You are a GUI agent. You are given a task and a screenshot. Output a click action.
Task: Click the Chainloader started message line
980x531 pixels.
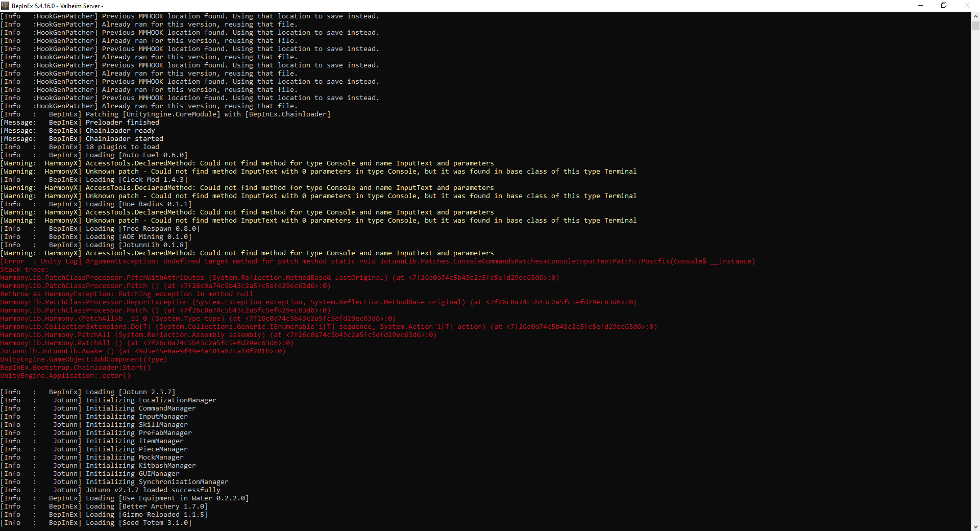tap(82, 138)
